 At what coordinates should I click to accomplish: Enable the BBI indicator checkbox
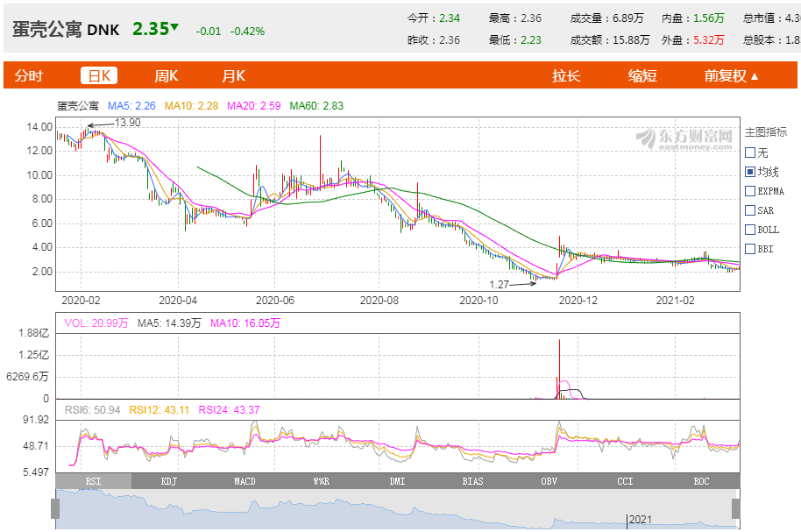750,249
